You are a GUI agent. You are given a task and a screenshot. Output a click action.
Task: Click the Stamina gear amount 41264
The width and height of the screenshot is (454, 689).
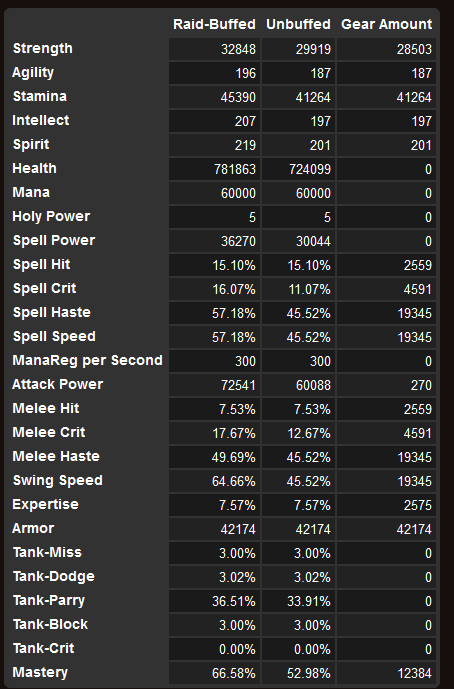pyautogui.click(x=414, y=97)
